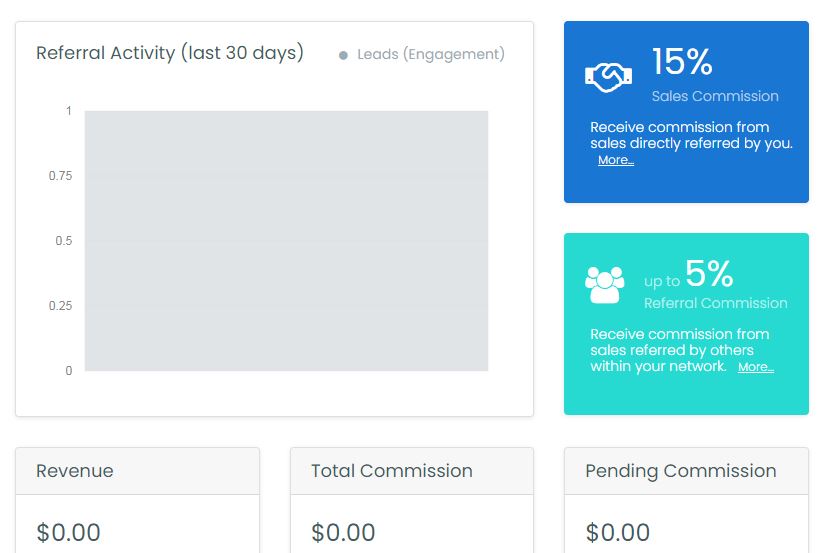823x553 pixels.
Task: Click the $0.00 value under Total Commission
Action: click(x=343, y=532)
